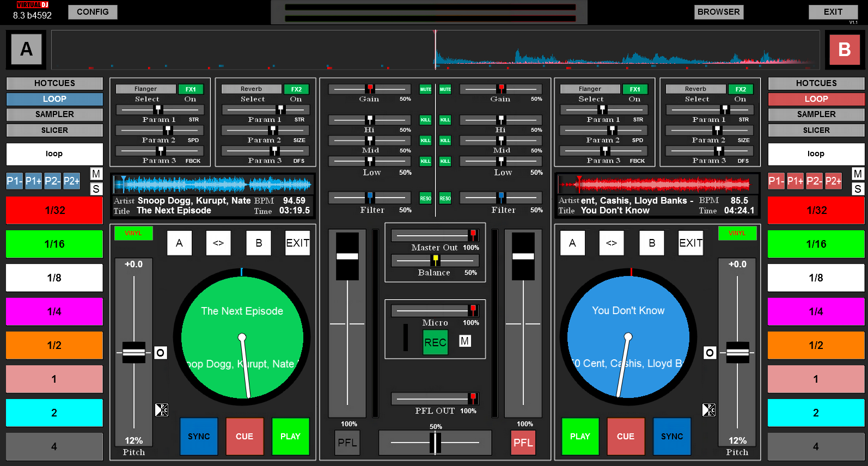
Task: Enable left deck PFL headphone cue
Action: tap(347, 443)
